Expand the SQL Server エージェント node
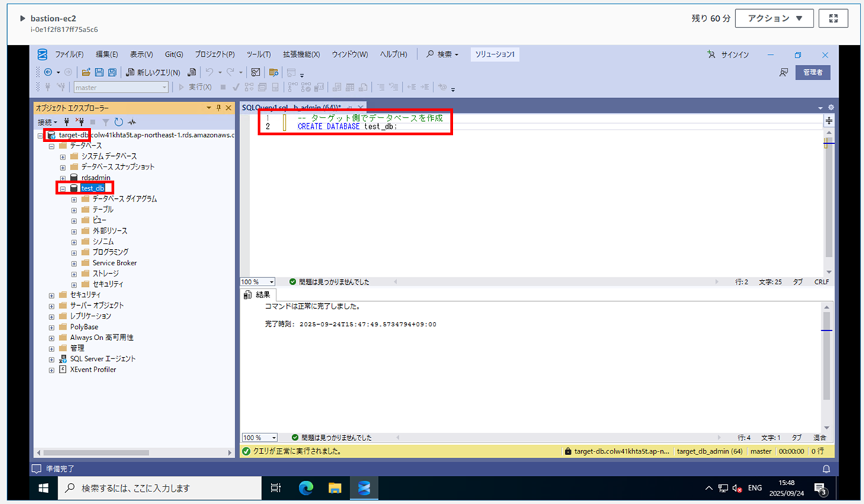This screenshot has width=864, height=504. pyautogui.click(x=51, y=358)
